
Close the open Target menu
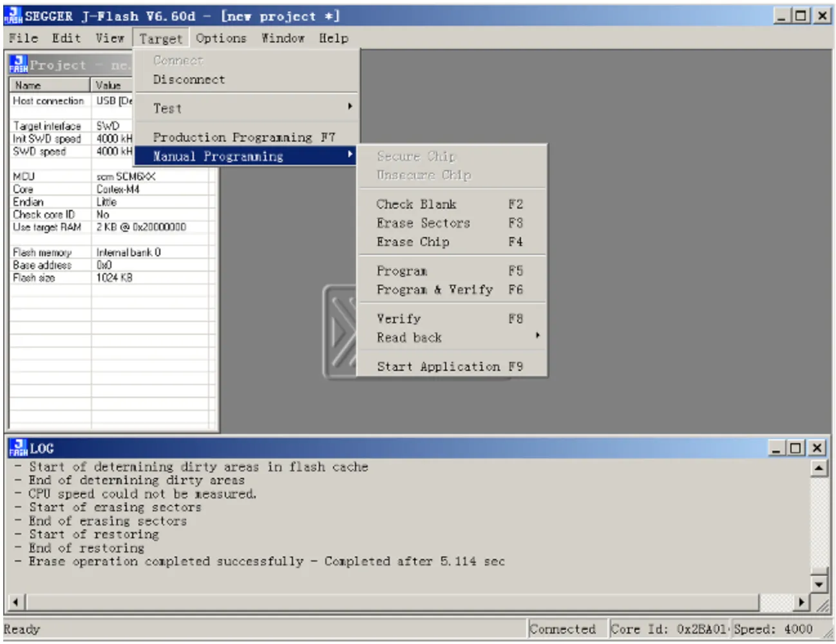click(161, 39)
